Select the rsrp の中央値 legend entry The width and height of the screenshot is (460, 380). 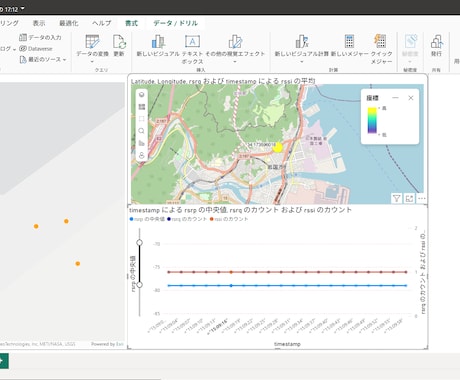(147, 219)
